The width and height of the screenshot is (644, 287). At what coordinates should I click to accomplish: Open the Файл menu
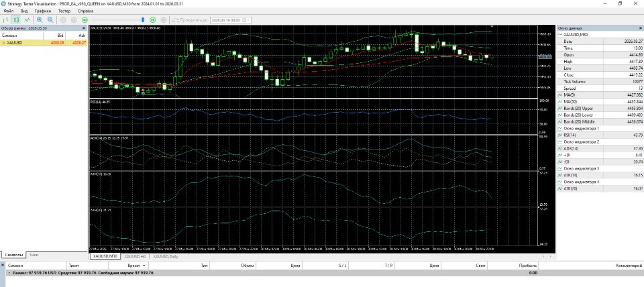[x=8, y=11]
